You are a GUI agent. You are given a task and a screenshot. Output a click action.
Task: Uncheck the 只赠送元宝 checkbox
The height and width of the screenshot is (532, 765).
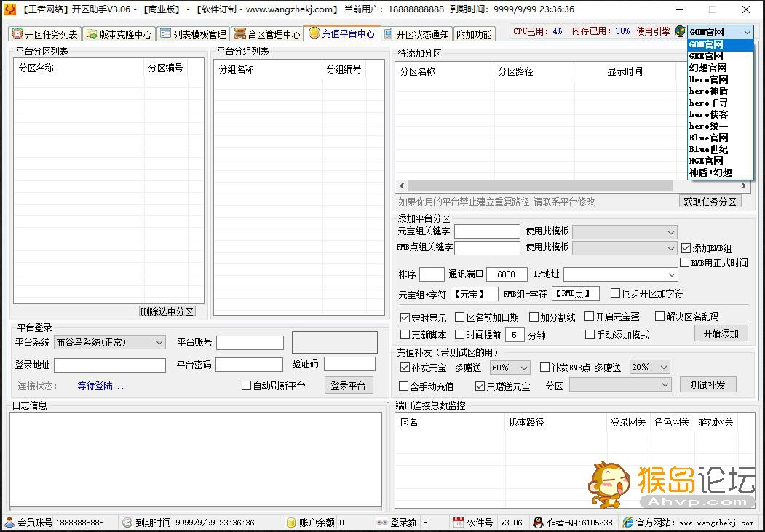[x=480, y=386]
